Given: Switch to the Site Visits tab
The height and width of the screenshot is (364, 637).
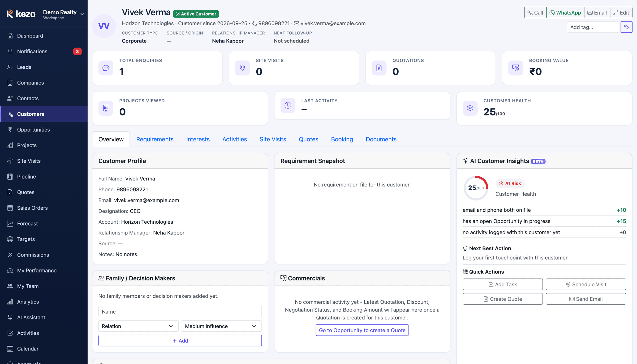Looking at the screenshot, I should 273,139.
